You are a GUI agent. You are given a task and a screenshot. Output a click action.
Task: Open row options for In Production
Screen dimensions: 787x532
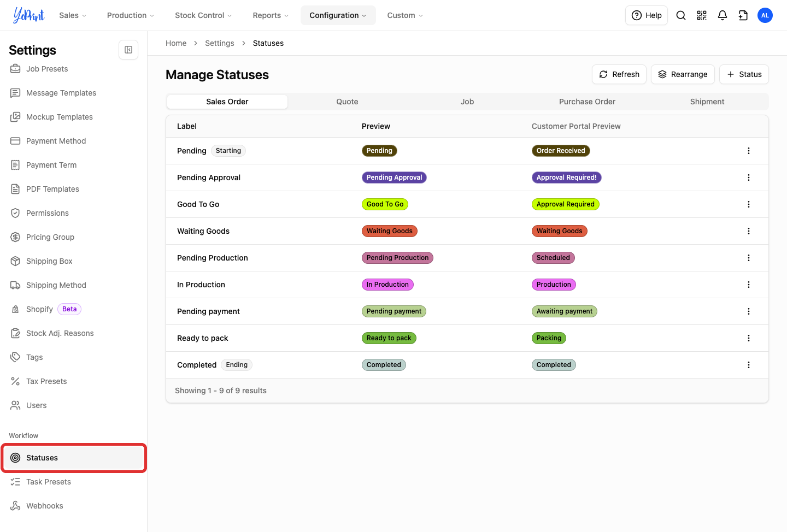tap(749, 285)
